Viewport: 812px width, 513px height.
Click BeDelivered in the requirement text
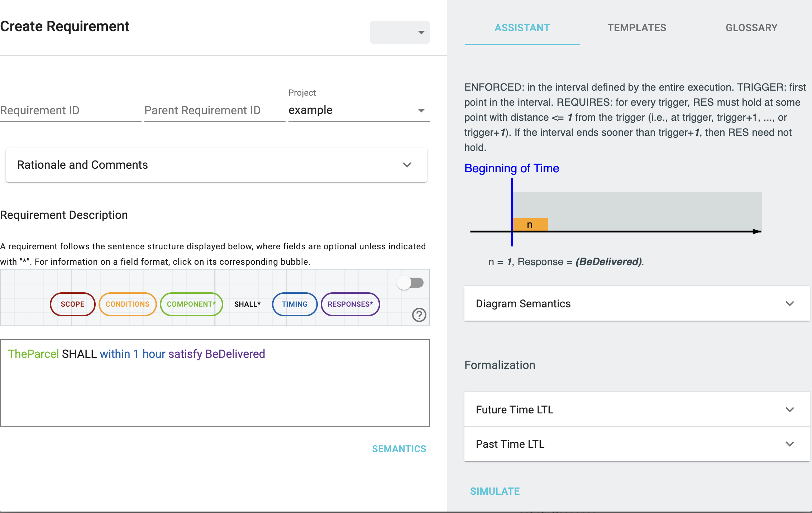pyautogui.click(x=235, y=354)
